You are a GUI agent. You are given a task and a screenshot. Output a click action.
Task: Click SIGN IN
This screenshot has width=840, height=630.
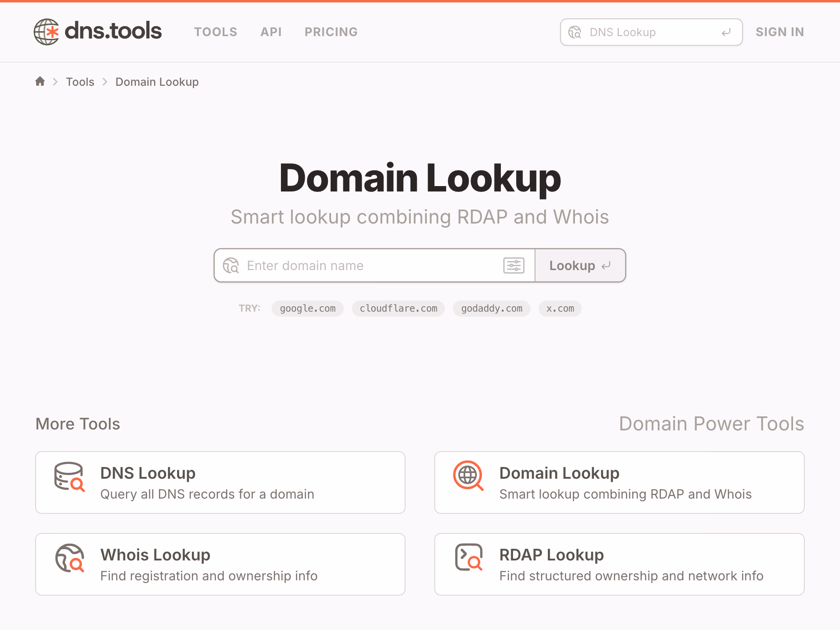pyautogui.click(x=780, y=32)
